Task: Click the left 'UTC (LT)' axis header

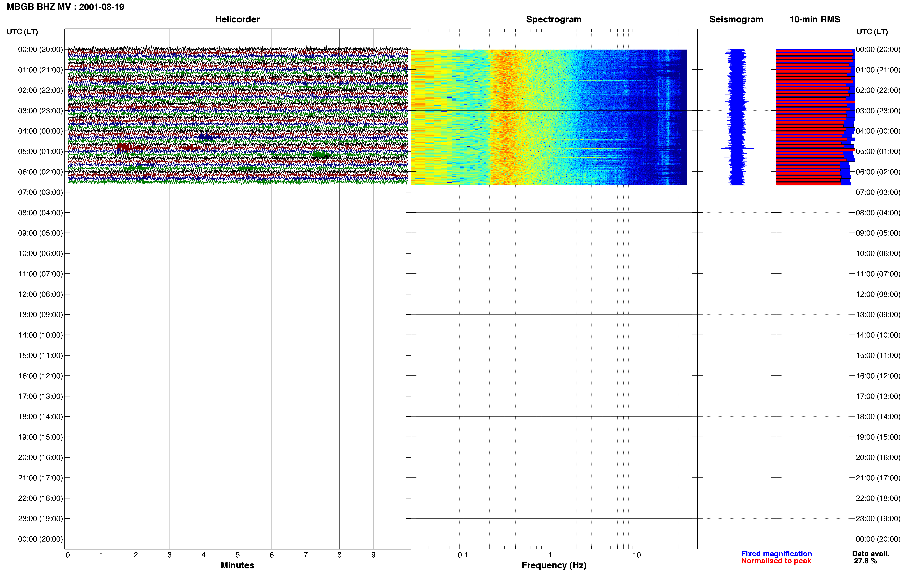Action: (22, 32)
